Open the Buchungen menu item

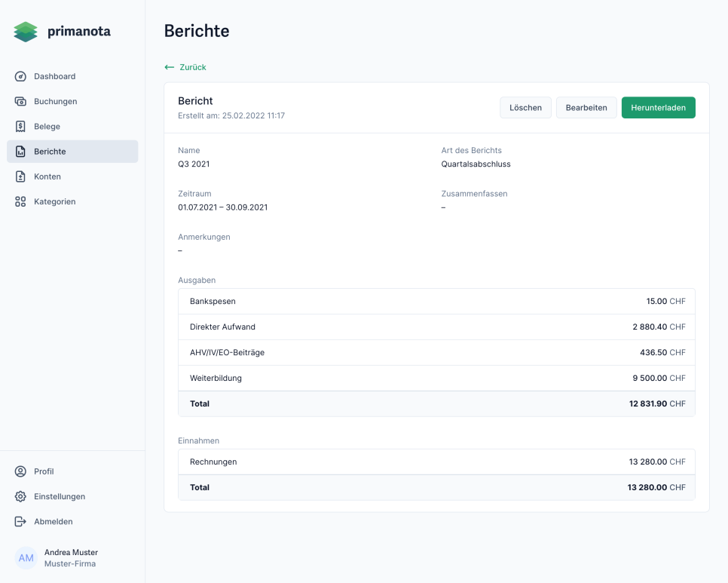pyautogui.click(x=55, y=101)
